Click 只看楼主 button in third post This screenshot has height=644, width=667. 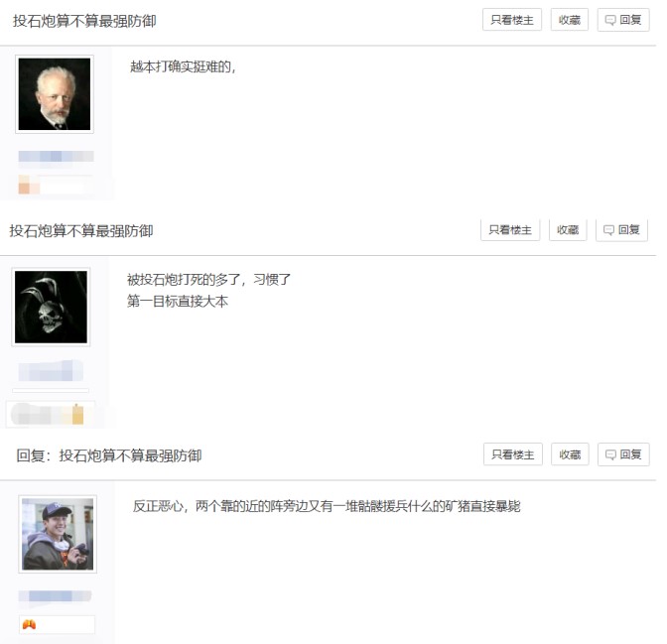click(512, 454)
